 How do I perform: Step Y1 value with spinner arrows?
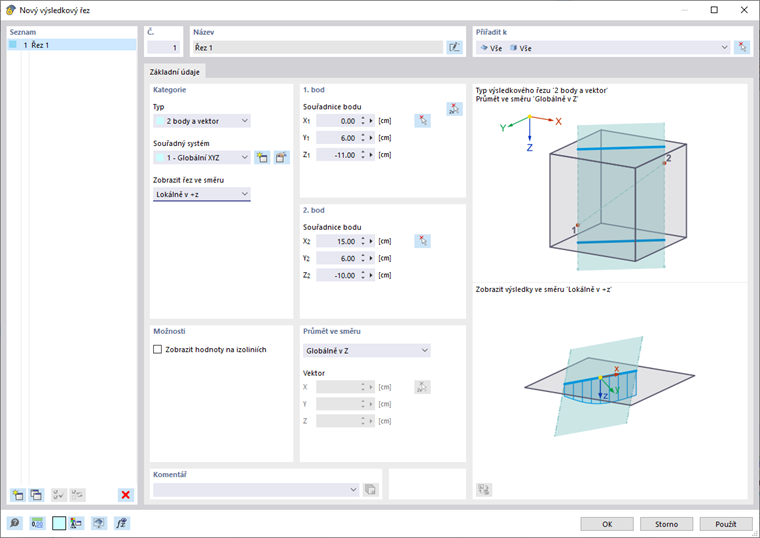pos(363,138)
